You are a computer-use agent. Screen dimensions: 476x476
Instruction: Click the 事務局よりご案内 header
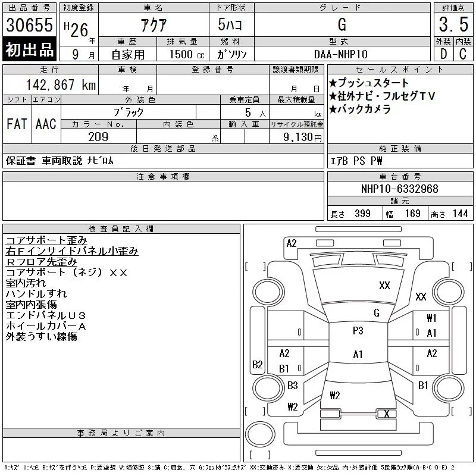121,433
